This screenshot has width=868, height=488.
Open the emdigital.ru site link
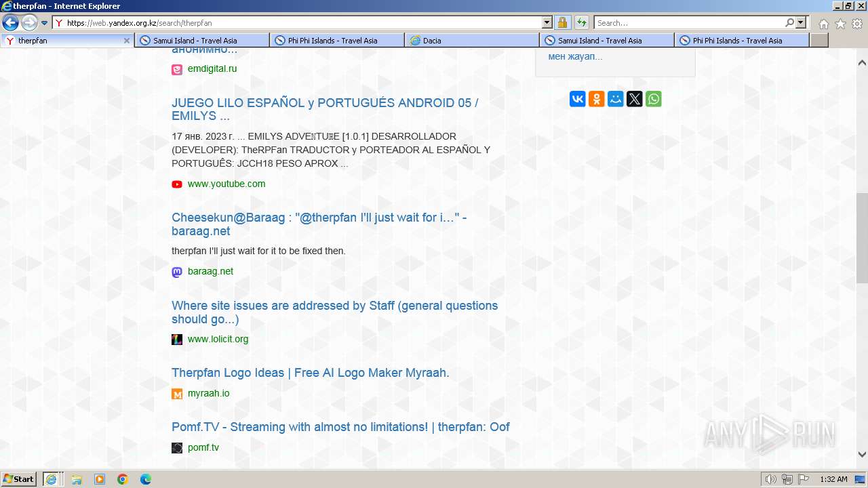(x=212, y=68)
